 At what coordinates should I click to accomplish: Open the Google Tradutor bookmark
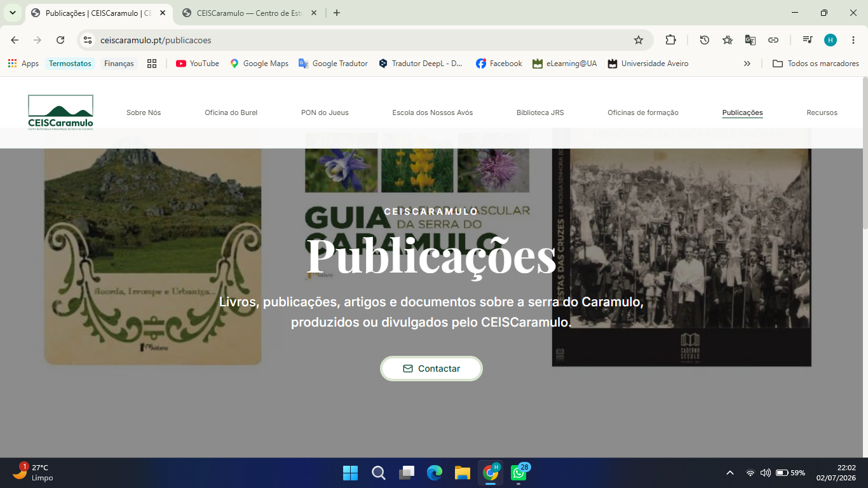(334, 64)
